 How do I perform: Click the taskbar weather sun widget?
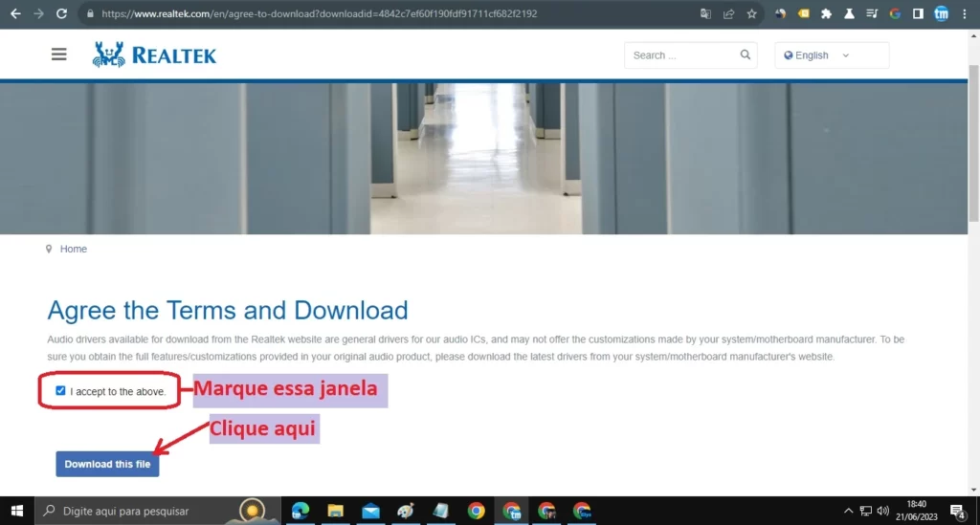click(252, 511)
